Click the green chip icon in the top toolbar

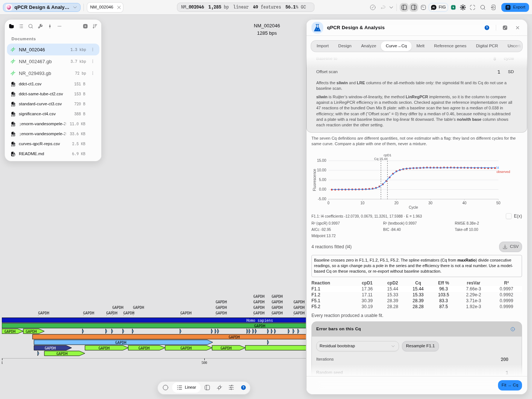pyautogui.click(x=453, y=7)
